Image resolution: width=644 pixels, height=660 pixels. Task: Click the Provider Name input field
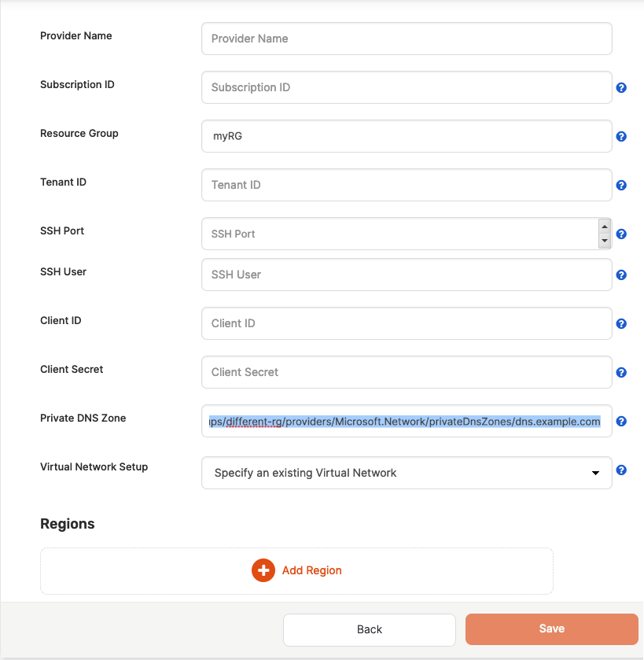[x=407, y=39]
